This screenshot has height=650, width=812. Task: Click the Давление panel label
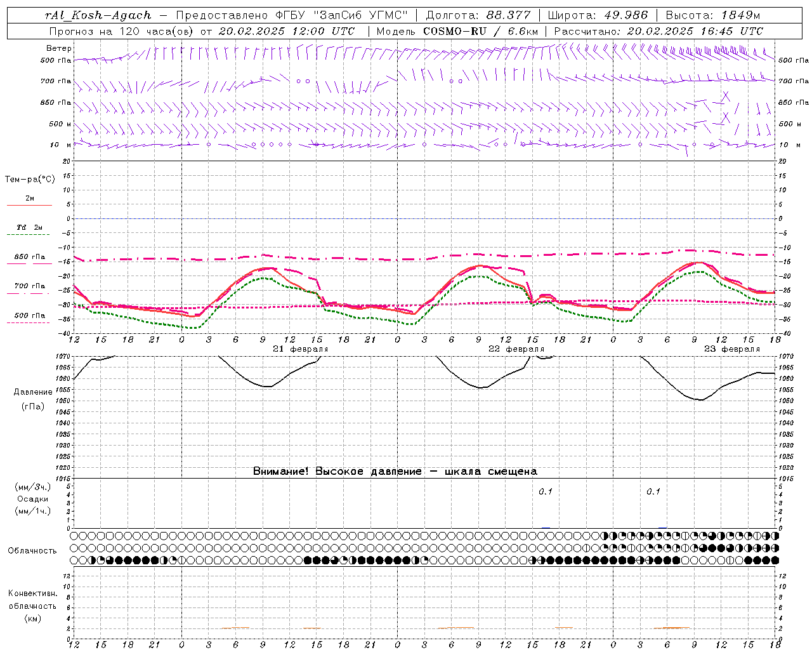tap(33, 392)
